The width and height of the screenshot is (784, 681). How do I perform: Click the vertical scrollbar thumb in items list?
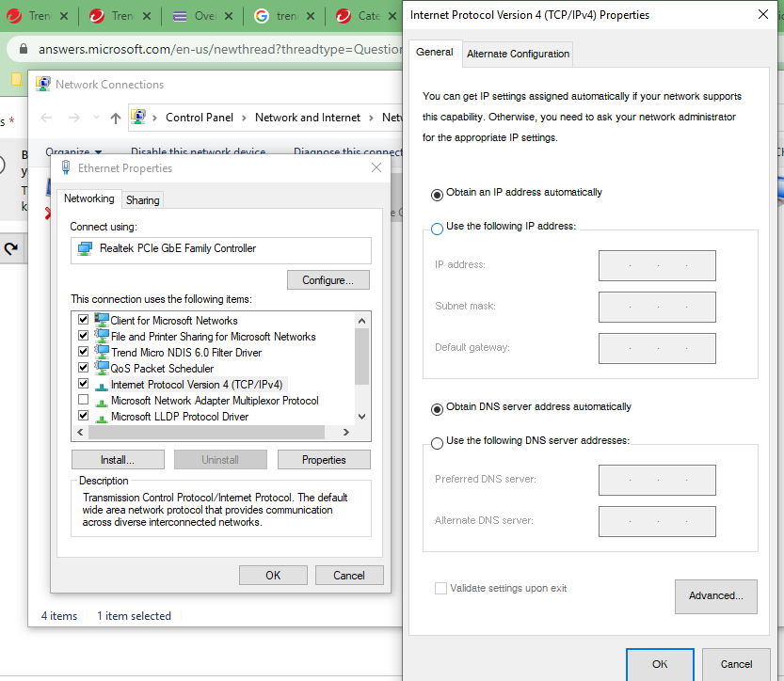coord(362,356)
